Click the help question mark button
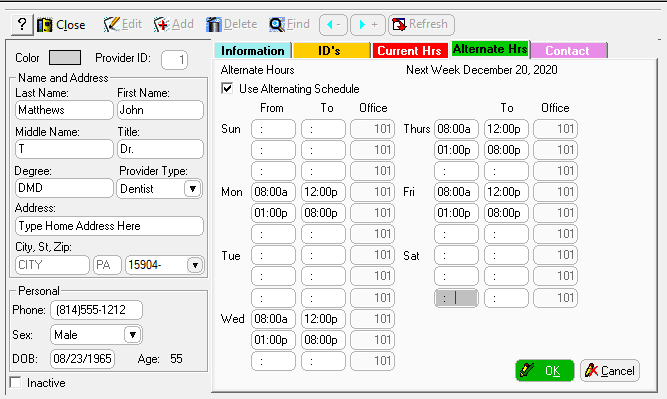This screenshot has height=399, width=667. tap(22, 25)
